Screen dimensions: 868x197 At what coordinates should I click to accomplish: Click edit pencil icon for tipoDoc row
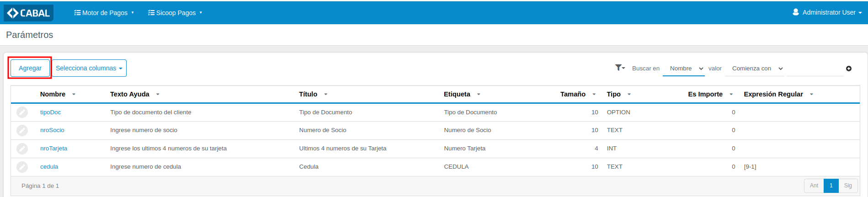(x=22, y=112)
